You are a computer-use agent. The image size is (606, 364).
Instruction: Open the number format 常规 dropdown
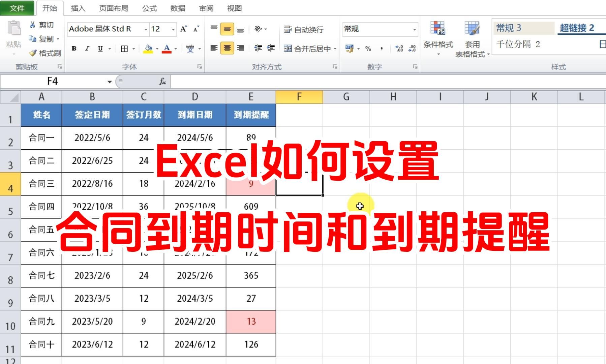pos(415,30)
